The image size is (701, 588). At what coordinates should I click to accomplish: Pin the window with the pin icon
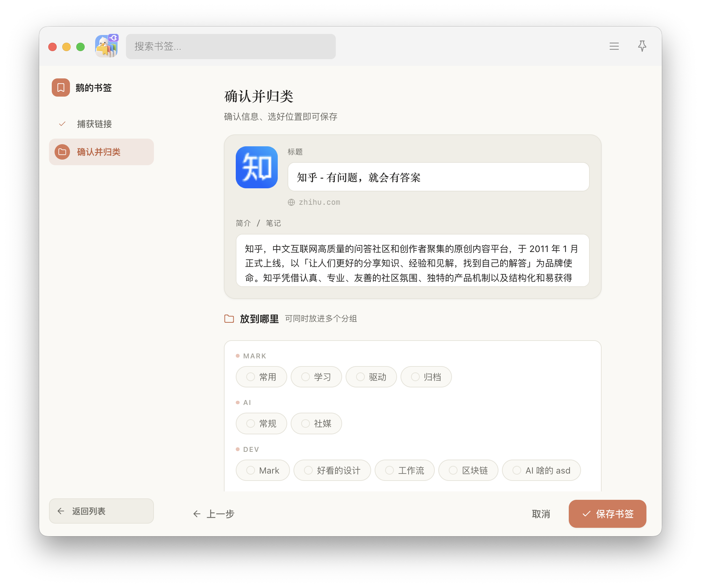(x=642, y=46)
